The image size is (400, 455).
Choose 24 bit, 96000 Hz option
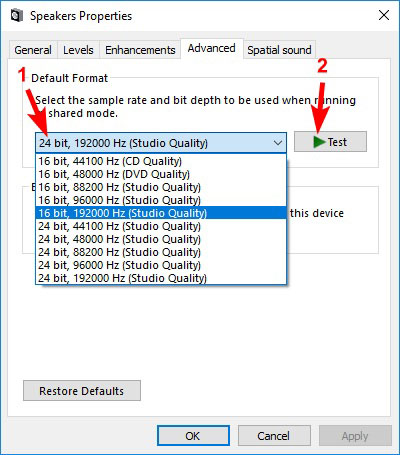pos(161,265)
